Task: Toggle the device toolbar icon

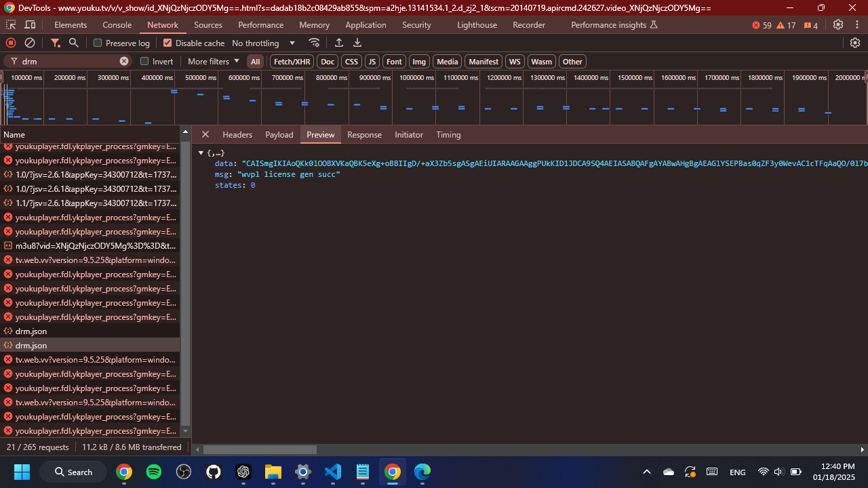Action: (x=30, y=25)
